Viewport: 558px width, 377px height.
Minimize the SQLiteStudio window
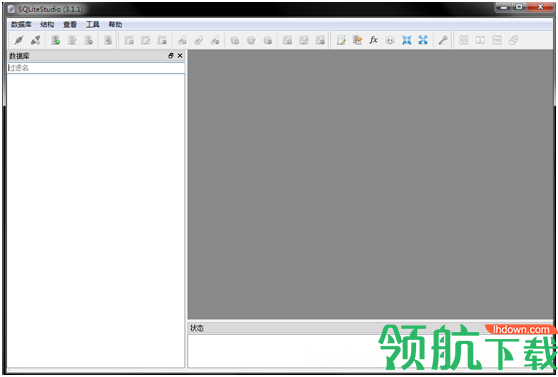[504, 7]
